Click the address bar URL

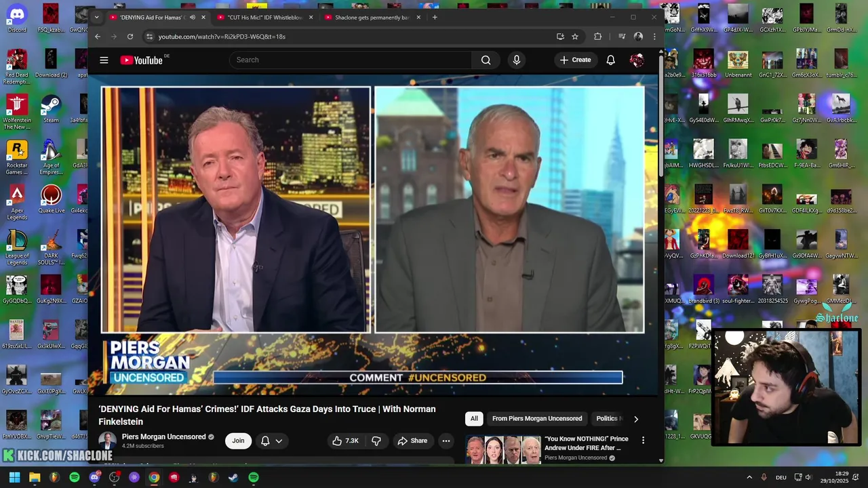pyautogui.click(x=222, y=37)
